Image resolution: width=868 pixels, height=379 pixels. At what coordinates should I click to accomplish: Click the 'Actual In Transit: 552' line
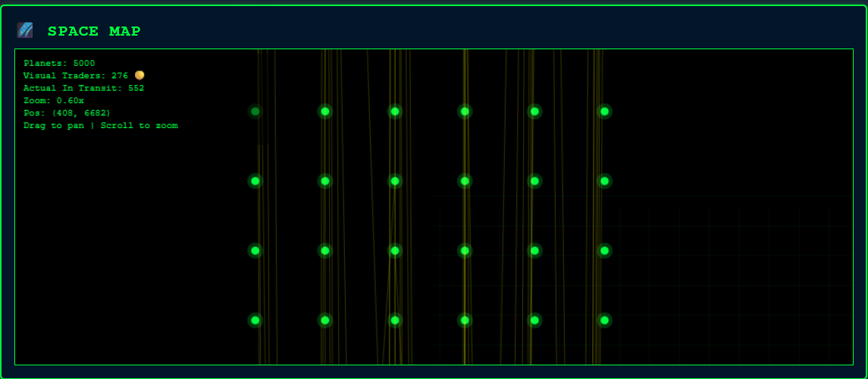tap(83, 88)
